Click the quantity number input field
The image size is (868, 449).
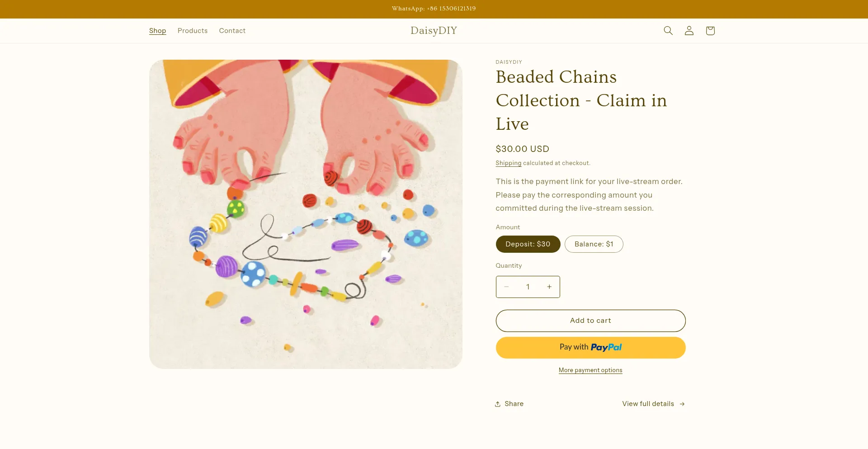tap(528, 287)
